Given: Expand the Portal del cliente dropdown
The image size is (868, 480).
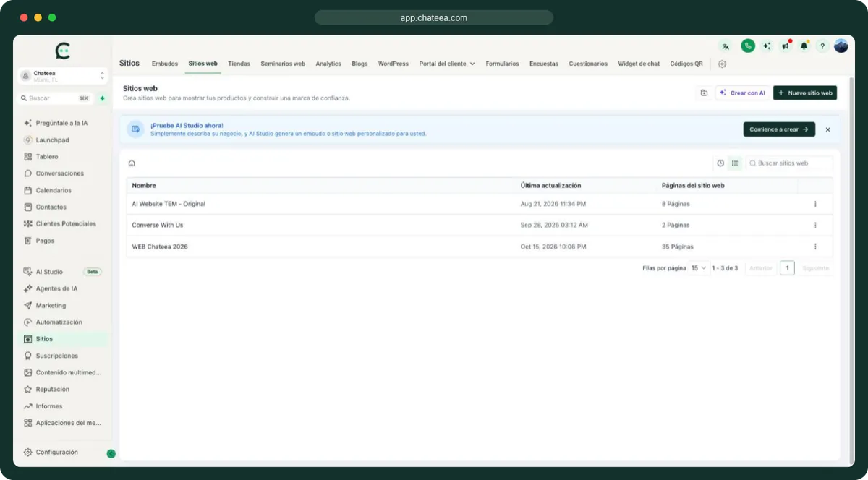Looking at the screenshot, I should [447, 64].
